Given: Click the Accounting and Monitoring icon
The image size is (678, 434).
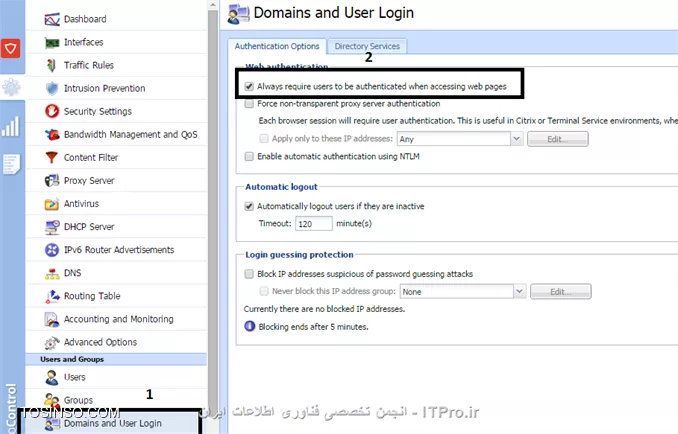Looking at the screenshot, I should pyautogui.click(x=52, y=319).
